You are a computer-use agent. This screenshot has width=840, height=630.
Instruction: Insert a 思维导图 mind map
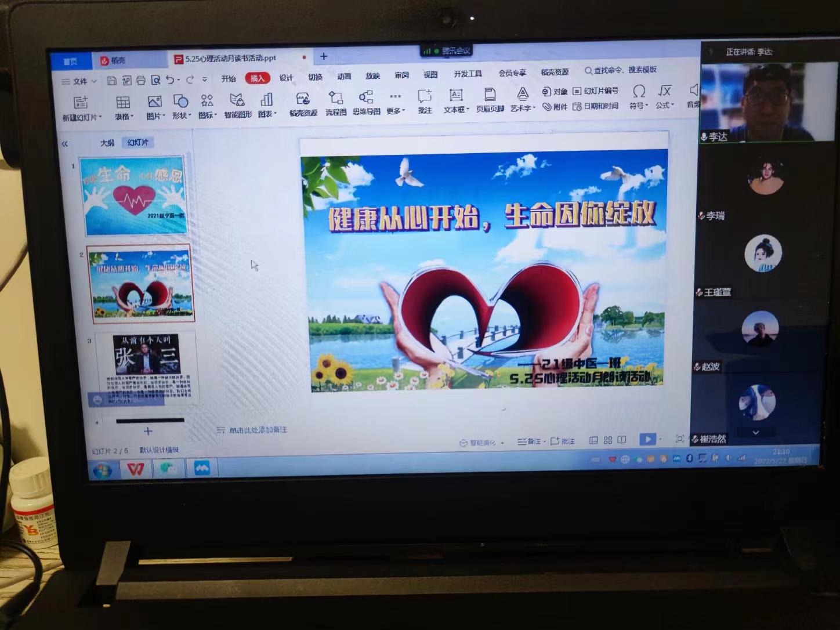(x=366, y=104)
